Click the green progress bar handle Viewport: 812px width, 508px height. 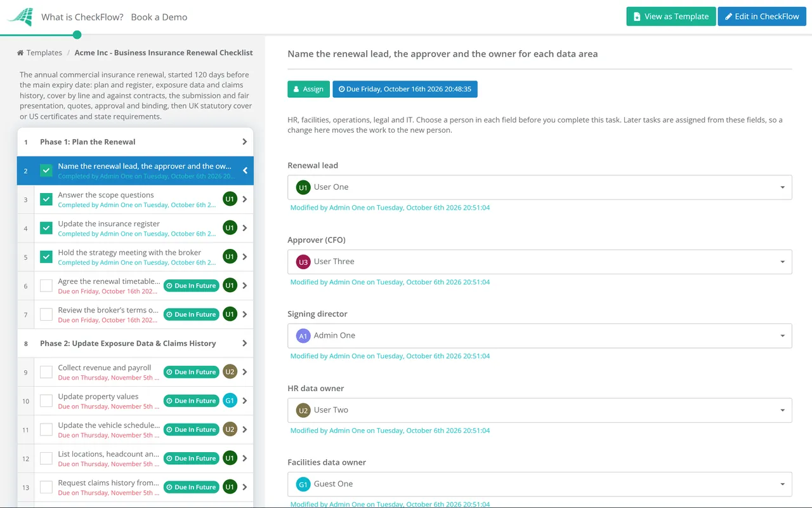tap(77, 34)
